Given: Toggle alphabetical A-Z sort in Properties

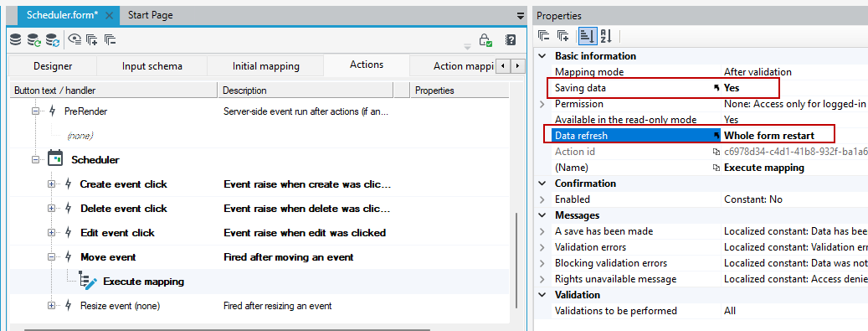Looking at the screenshot, I should [x=606, y=37].
